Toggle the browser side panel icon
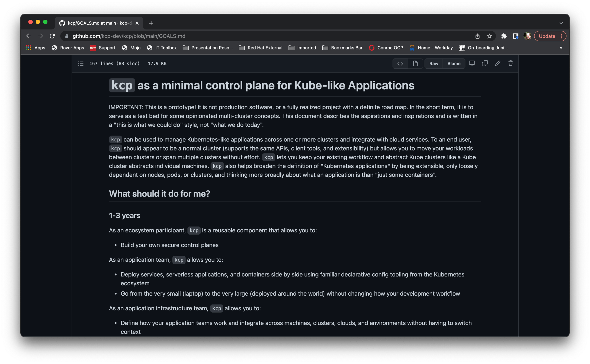Image resolution: width=590 pixels, height=364 pixels. (x=516, y=36)
